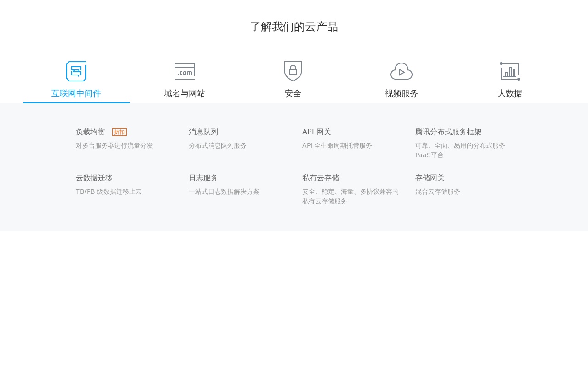Click the 互联网中间件 middleware icon
588x368 pixels.
click(76, 71)
